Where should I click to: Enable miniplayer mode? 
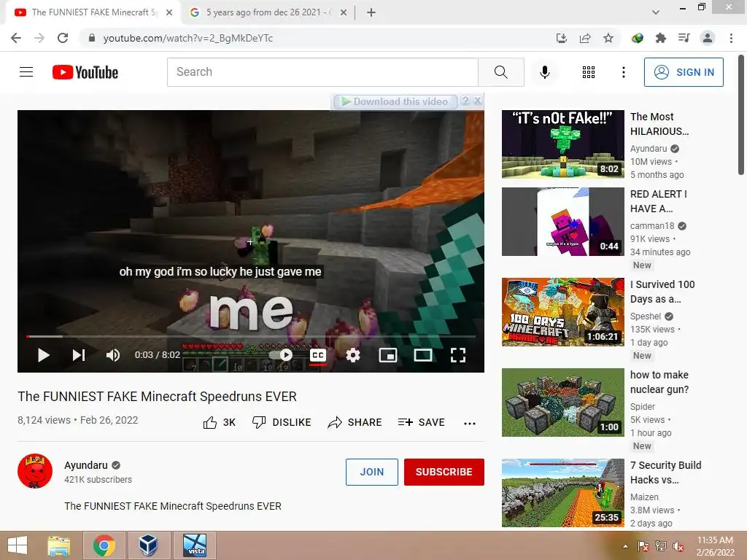pyautogui.click(x=388, y=355)
